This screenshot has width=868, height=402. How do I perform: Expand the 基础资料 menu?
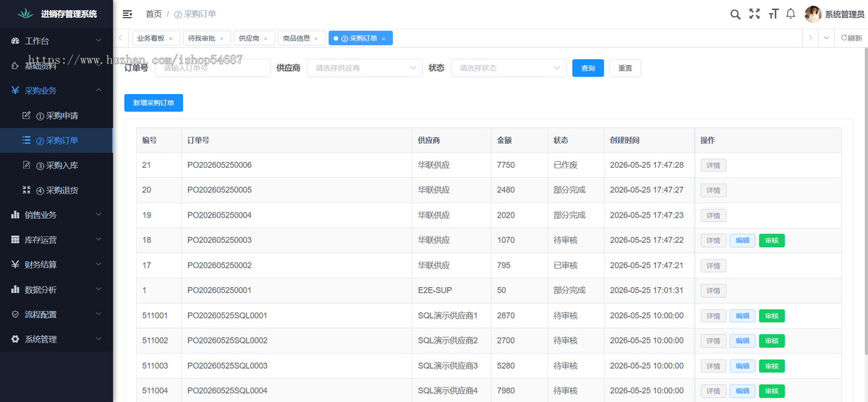(99, 66)
